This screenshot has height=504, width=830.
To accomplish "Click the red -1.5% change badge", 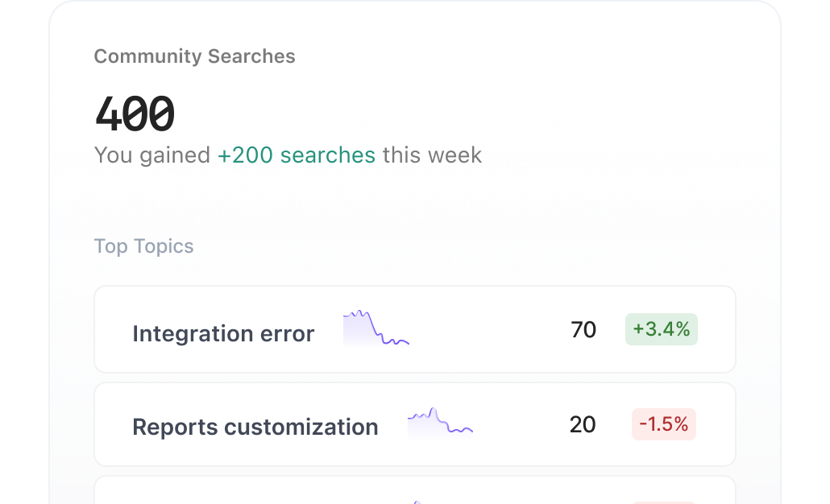I will 663,424.
